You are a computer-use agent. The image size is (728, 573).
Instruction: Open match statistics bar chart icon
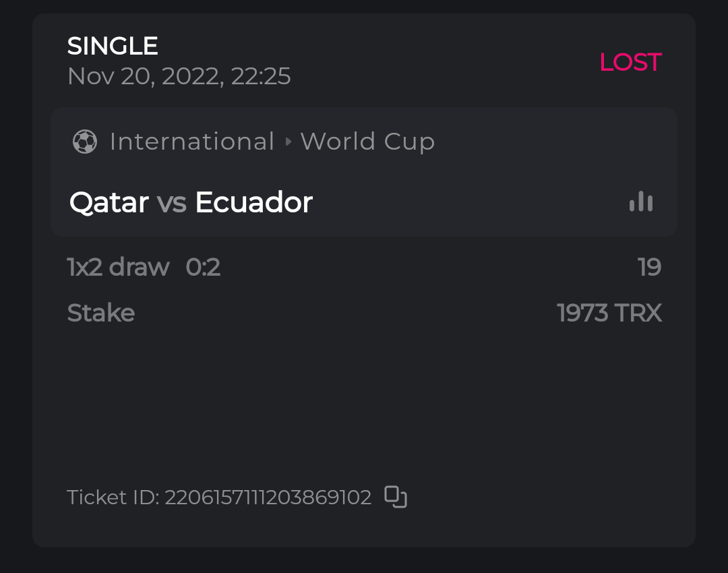click(641, 202)
